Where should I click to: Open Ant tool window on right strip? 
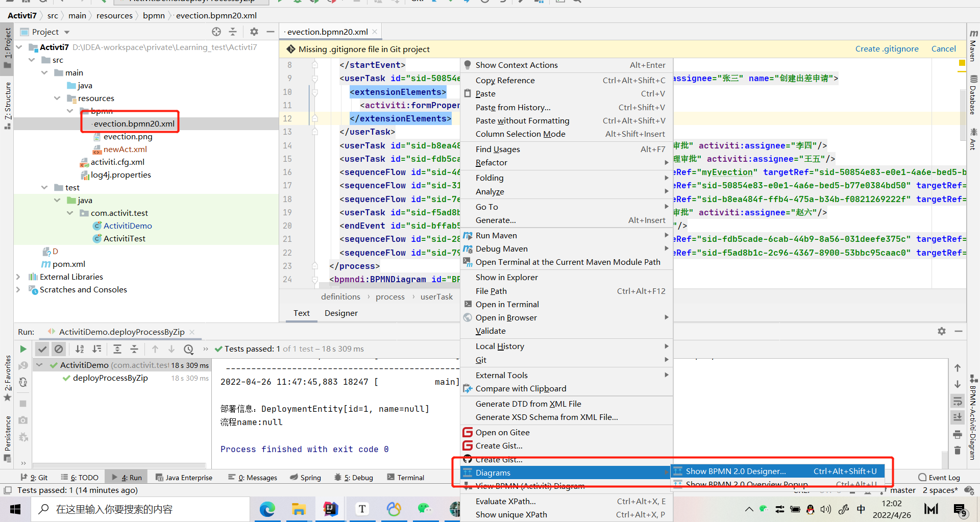point(973,139)
